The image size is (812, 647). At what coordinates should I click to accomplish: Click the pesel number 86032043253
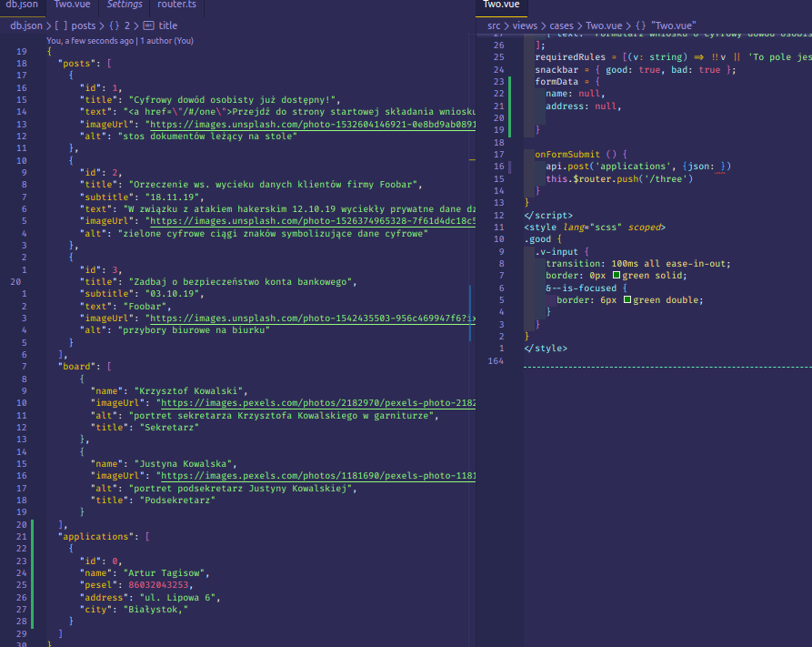[158, 585]
